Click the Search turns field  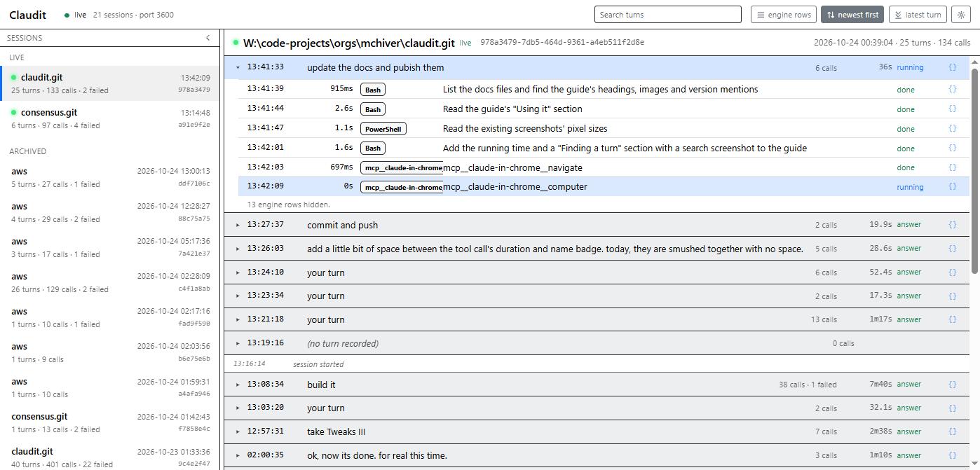667,15
